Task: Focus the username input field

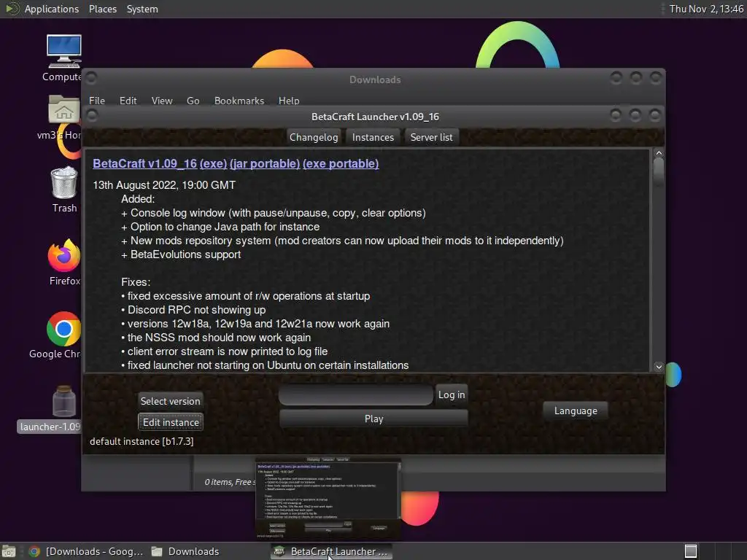Action: (x=356, y=395)
